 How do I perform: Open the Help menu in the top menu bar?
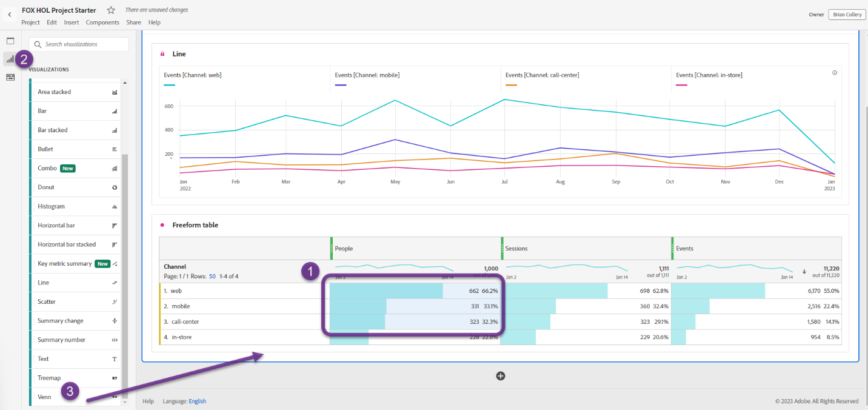tap(155, 22)
